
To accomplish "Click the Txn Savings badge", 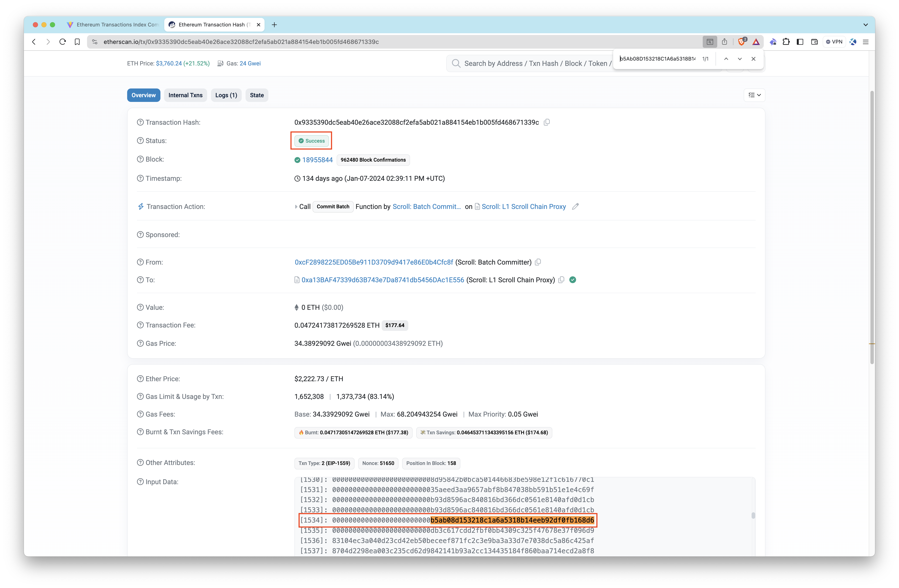I will 484,433.
